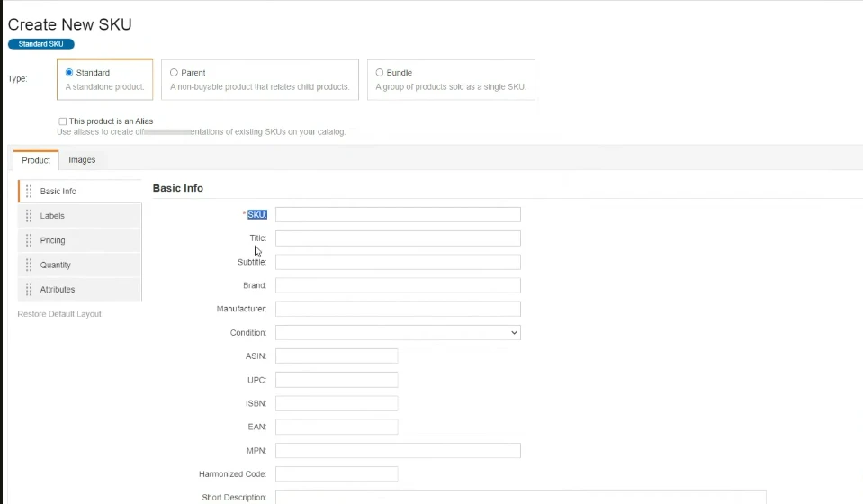
Task: Select the Standard SKU type radio button
Action: coord(69,73)
